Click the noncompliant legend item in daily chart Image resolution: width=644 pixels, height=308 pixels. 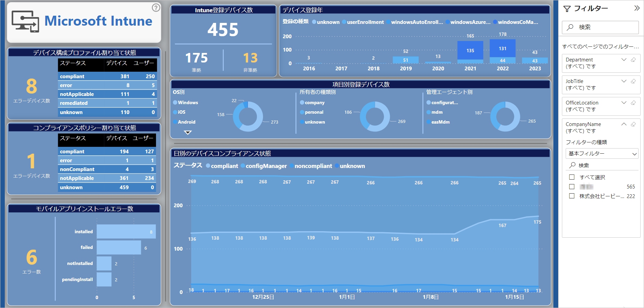313,166
